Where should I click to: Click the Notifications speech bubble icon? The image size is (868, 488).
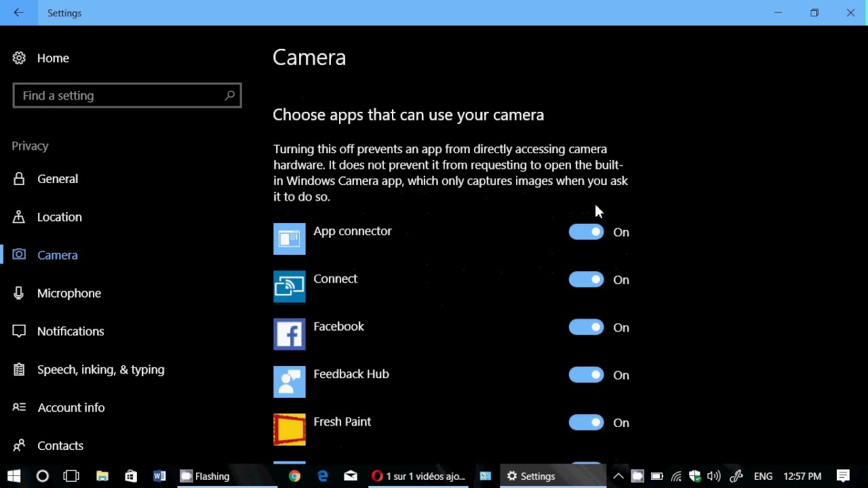[19, 331]
